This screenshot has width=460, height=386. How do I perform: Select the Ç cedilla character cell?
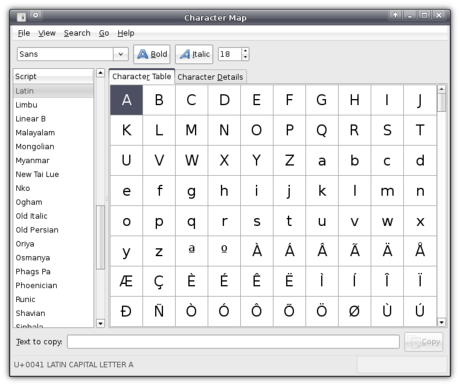coord(159,281)
